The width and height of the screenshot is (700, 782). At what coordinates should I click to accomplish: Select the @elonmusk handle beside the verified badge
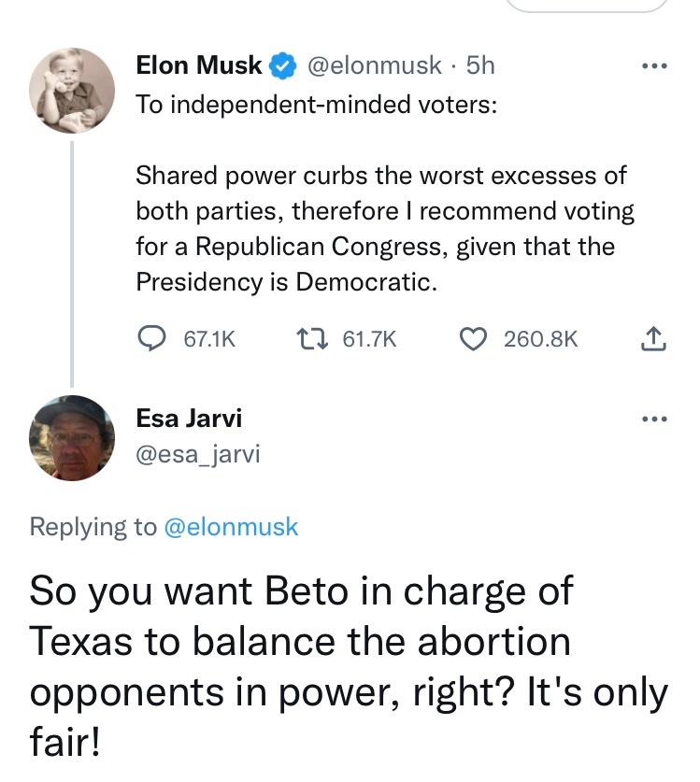(374, 66)
